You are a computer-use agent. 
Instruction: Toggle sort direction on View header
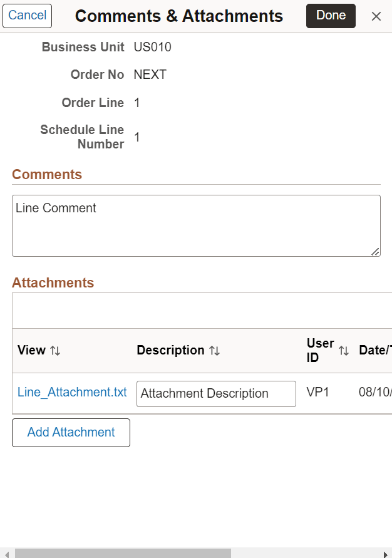click(54, 351)
